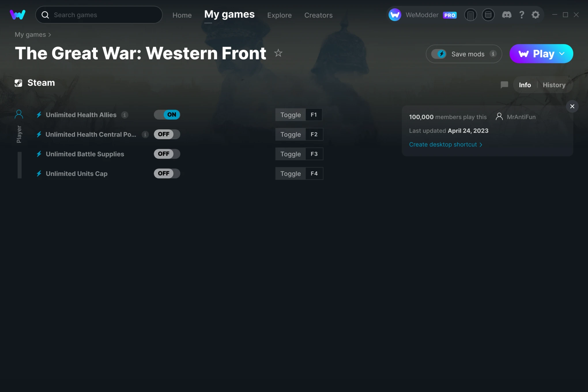Expand the My games breadcrumb chevron
The image size is (588, 392).
(x=50, y=35)
